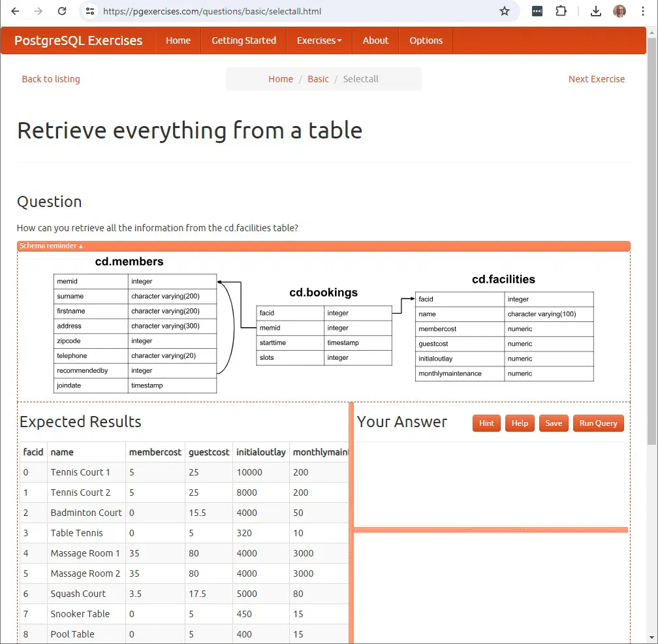The width and height of the screenshot is (658, 644).
Task: Click the scrollbar down arrow
Action: [x=651, y=637]
